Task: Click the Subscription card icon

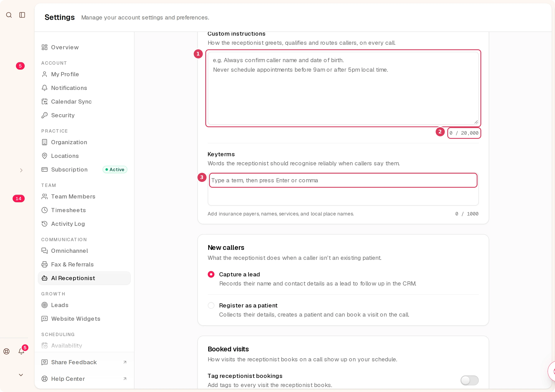Action: 45,170
